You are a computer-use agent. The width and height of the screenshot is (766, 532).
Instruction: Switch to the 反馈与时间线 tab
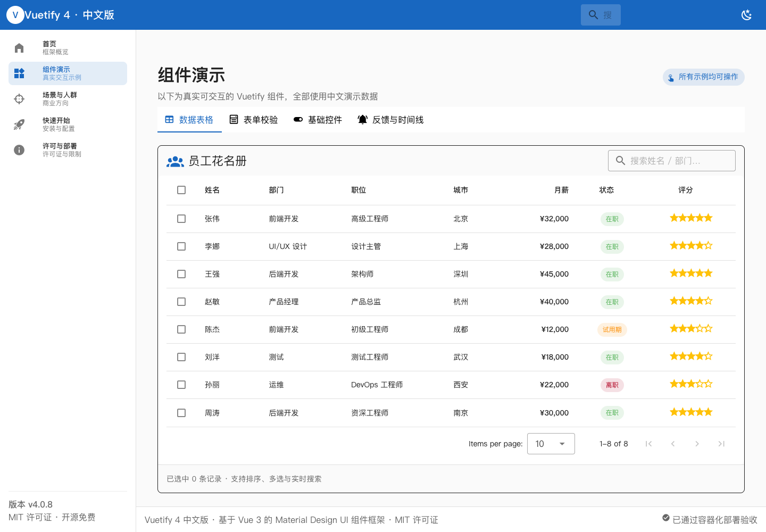[x=391, y=120]
